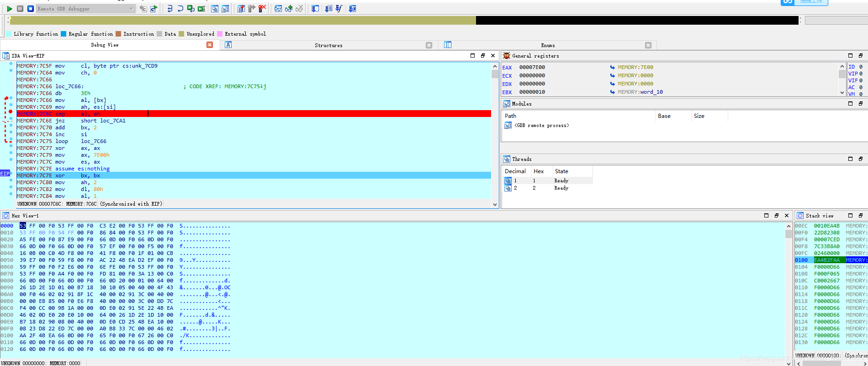Close the Structures tab

[429, 45]
